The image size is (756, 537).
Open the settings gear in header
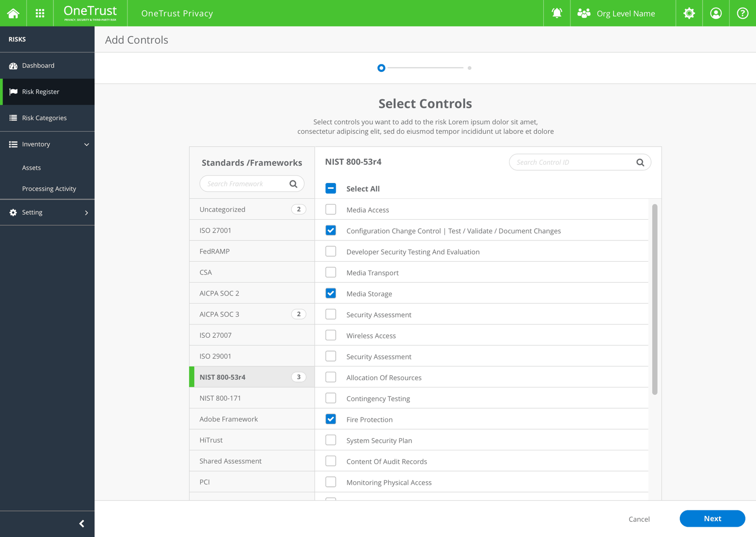[x=689, y=13]
